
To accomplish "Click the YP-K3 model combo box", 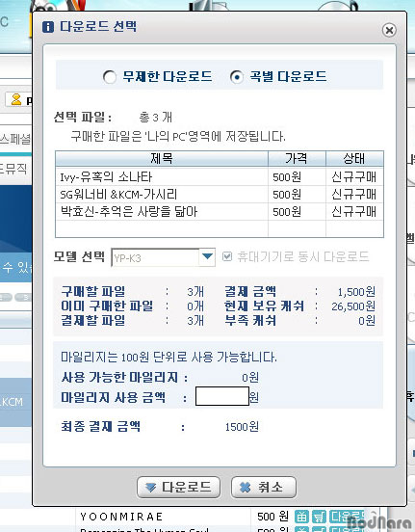I will [x=163, y=257].
